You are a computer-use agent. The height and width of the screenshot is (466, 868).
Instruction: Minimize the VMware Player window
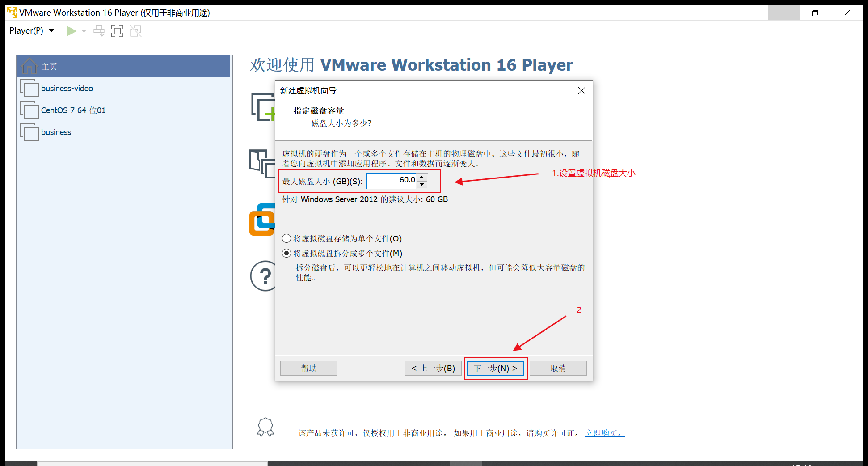[x=784, y=13]
